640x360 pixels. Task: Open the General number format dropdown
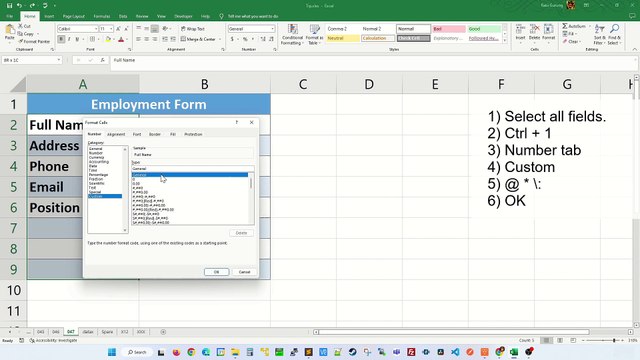click(x=272, y=29)
